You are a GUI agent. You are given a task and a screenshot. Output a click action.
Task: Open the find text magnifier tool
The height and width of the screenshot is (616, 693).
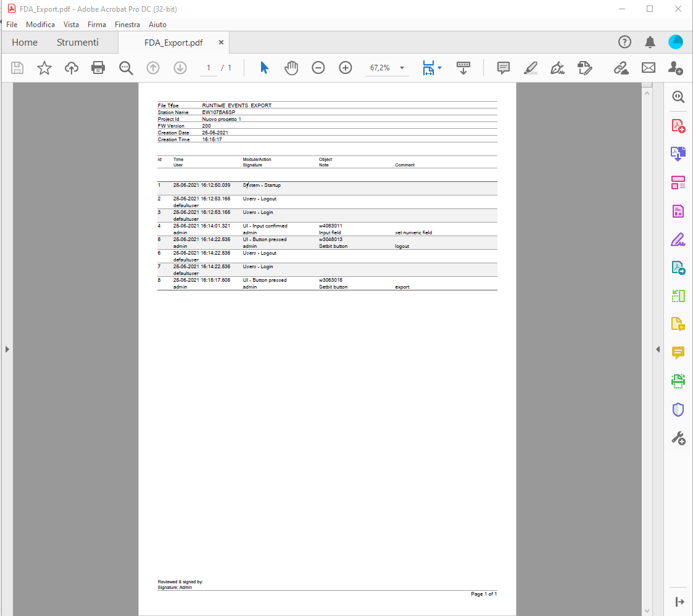126,68
